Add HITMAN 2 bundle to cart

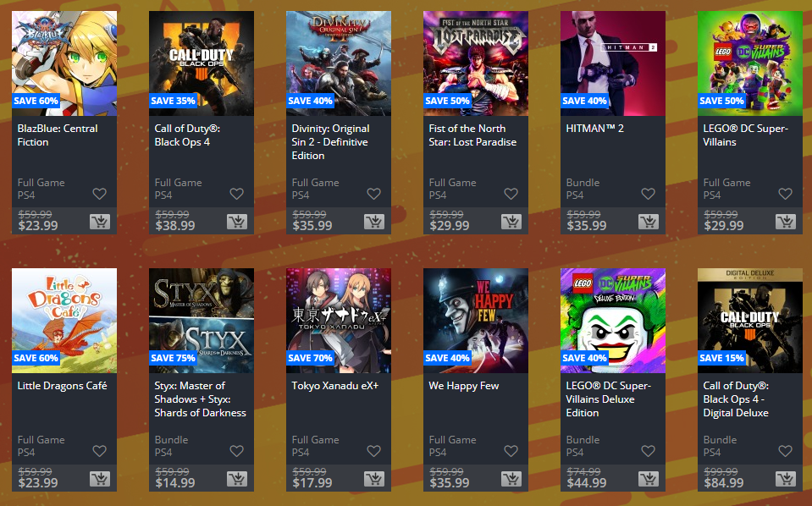click(648, 222)
